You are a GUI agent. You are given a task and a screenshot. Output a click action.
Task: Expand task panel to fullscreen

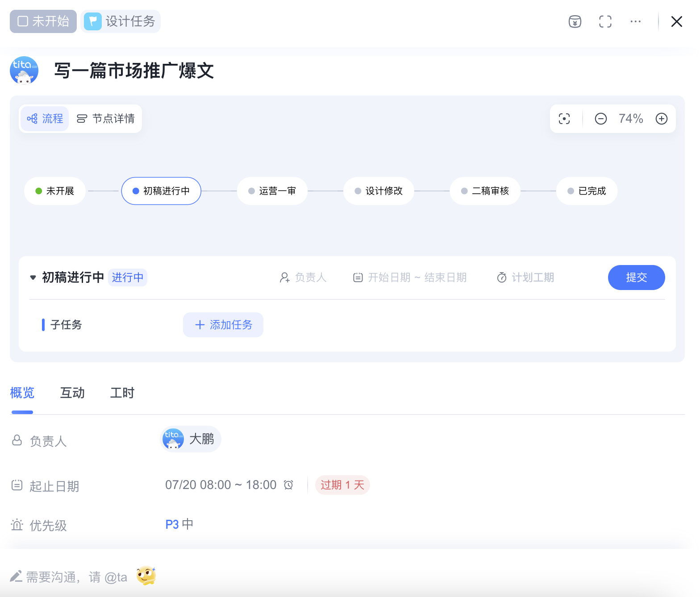(x=605, y=21)
